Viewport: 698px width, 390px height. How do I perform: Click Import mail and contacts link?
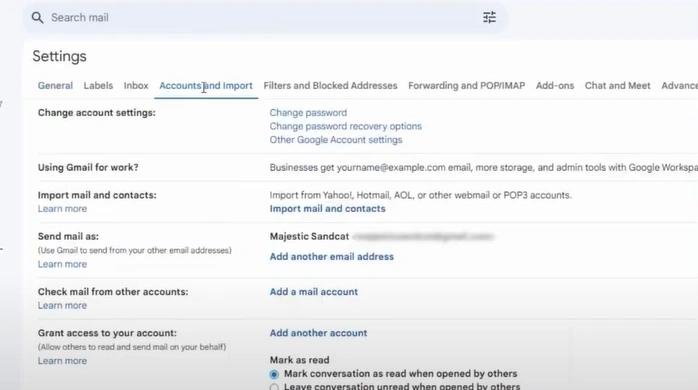coord(327,209)
